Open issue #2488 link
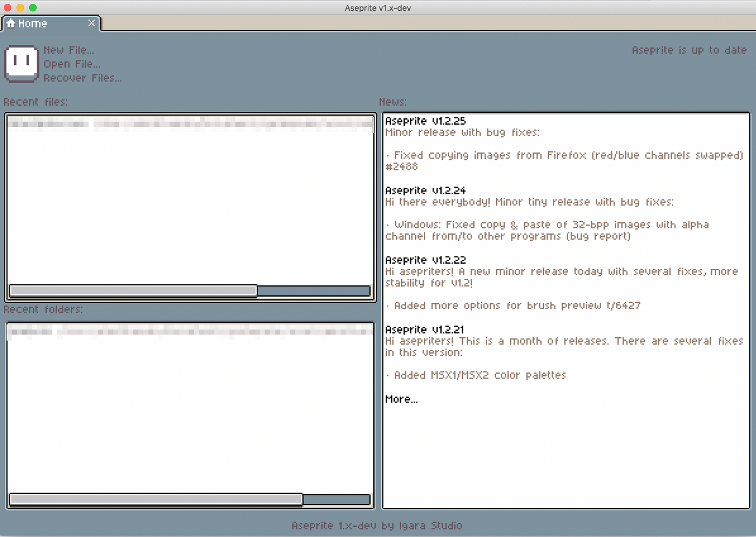This screenshot has width=756, height=537. pos(402,166)
